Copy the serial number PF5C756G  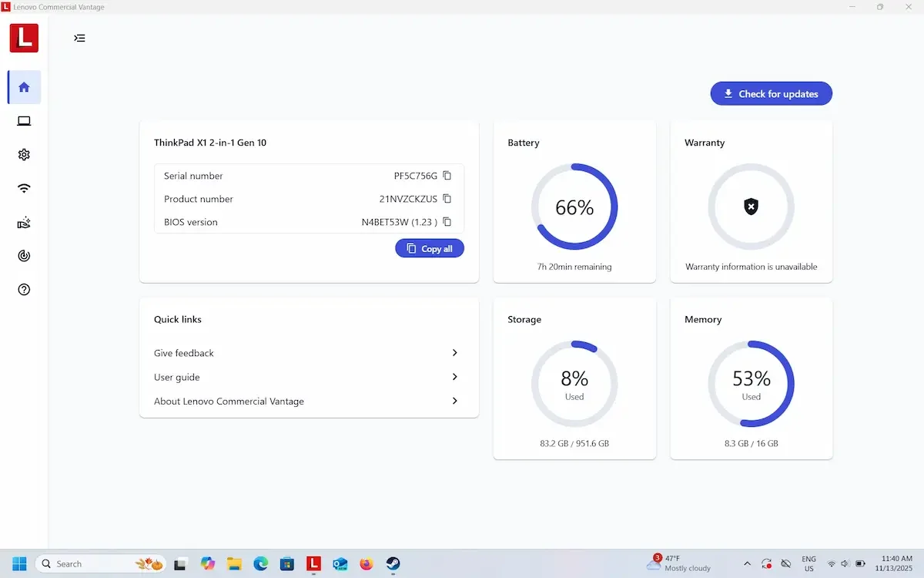[x=447, y=176]
